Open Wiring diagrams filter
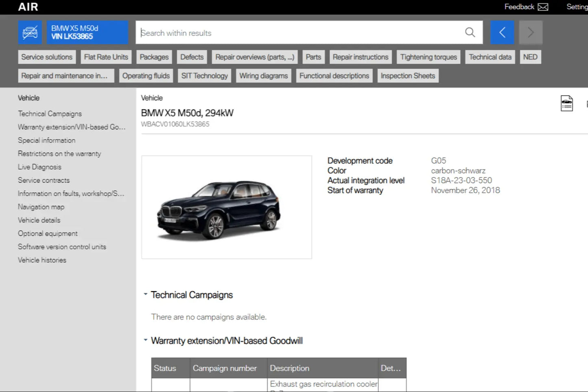 [x=264, y=76]
